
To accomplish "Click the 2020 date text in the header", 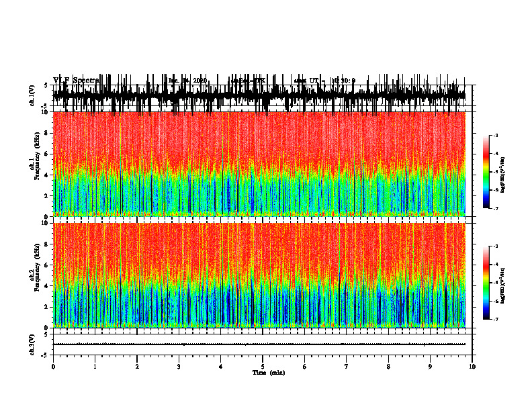I will tap(187, 81).
